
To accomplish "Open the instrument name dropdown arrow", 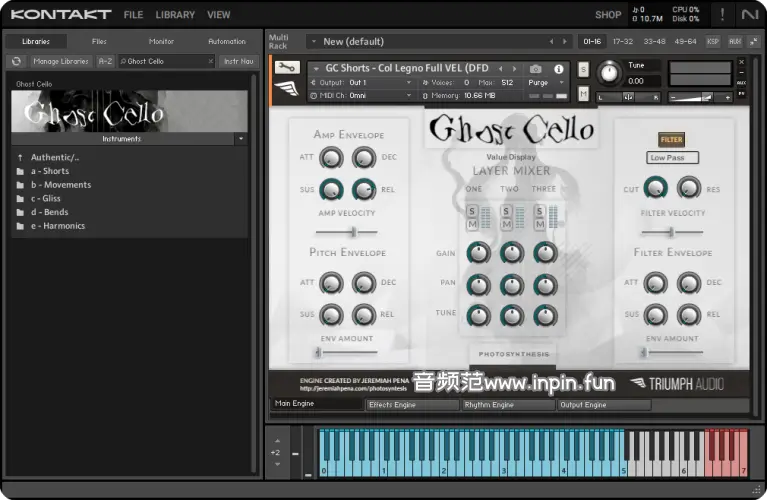I will (316, 68).
